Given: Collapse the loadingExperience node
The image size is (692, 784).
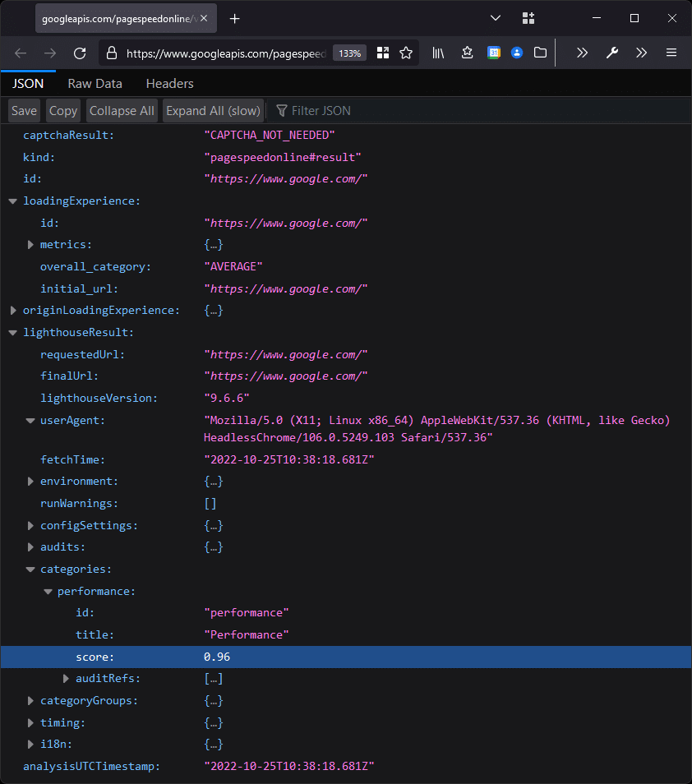Looking at the screenshot, I should coord(12,200).
